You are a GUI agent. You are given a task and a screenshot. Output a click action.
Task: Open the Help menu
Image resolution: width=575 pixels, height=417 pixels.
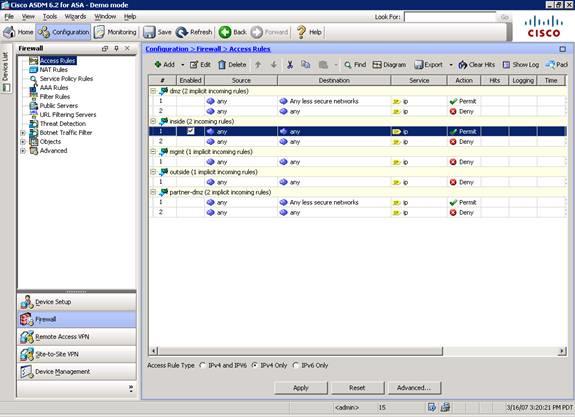130,17
